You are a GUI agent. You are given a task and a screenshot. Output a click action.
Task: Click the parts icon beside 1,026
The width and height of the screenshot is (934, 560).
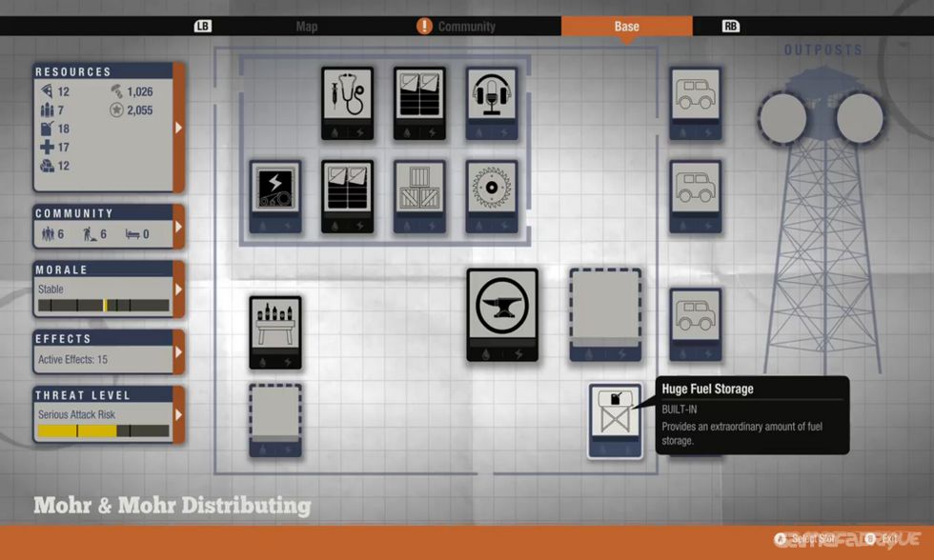[116, 91]
